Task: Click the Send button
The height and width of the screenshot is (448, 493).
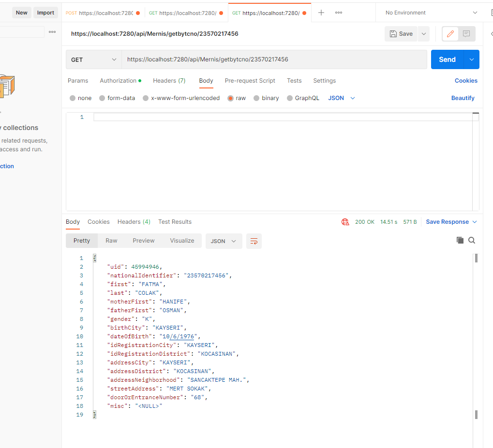Action: (447, 59)
